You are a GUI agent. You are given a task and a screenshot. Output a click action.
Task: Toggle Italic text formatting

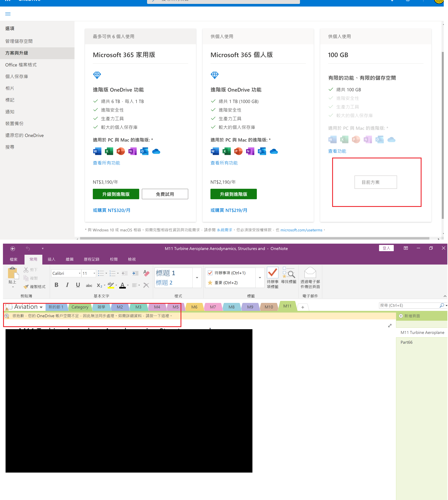click(67, 285)
